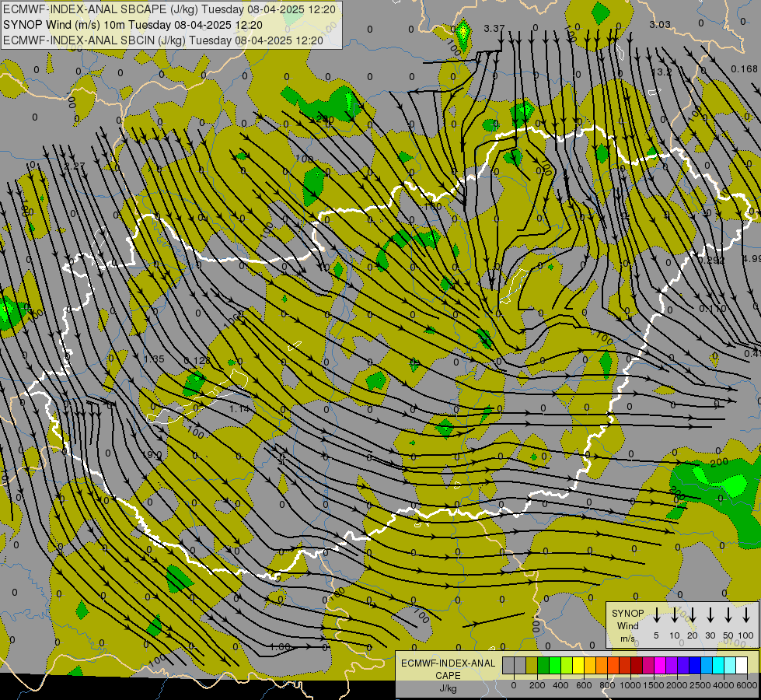Click the 30 m/s wind arrow in the legend
The image size is (761, 700).
pyautogui.click(x=710, y=615)
